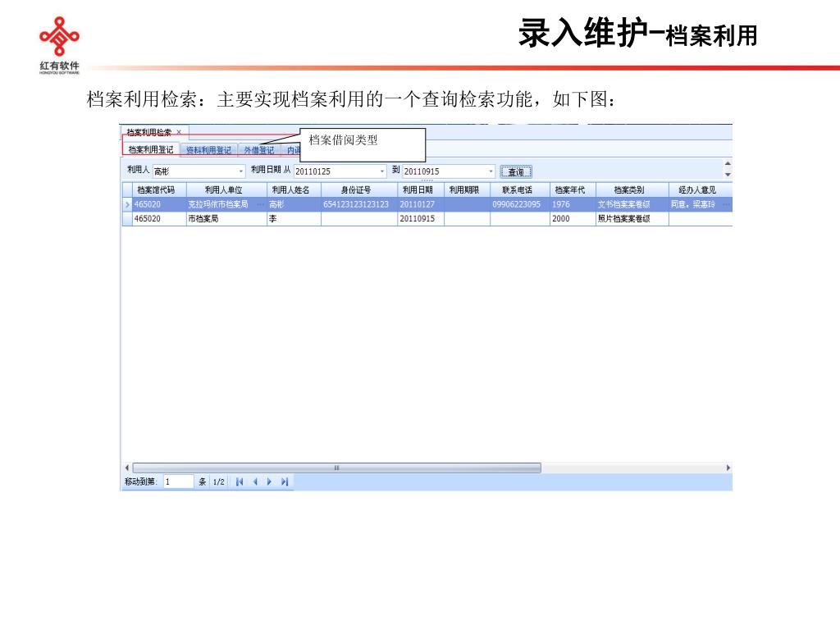
Task: Select the row indicator of the first record
Action: [x=127, y=204]
